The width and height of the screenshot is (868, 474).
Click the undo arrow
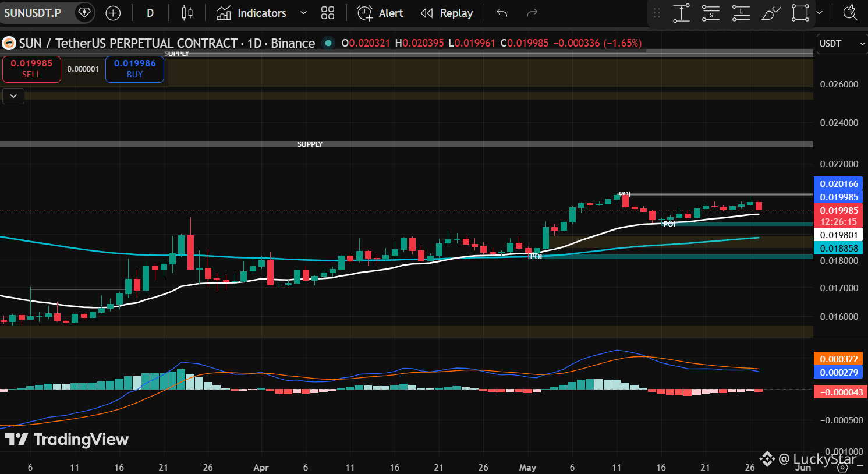coord(502,13)
